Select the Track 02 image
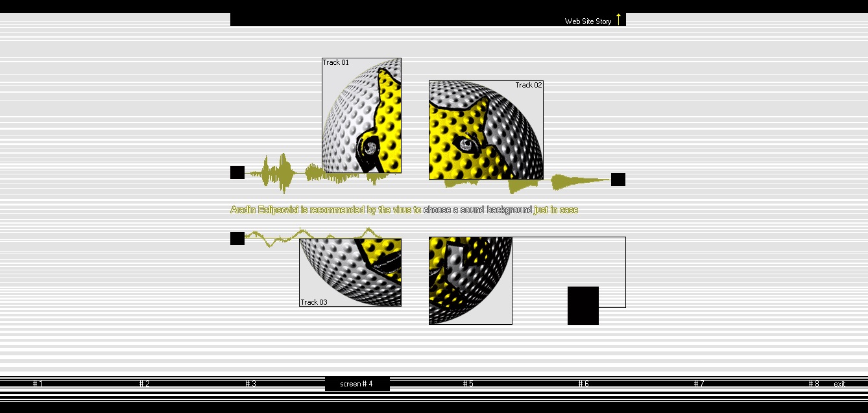This screenshot has height=413, width=868. point(486,130)
